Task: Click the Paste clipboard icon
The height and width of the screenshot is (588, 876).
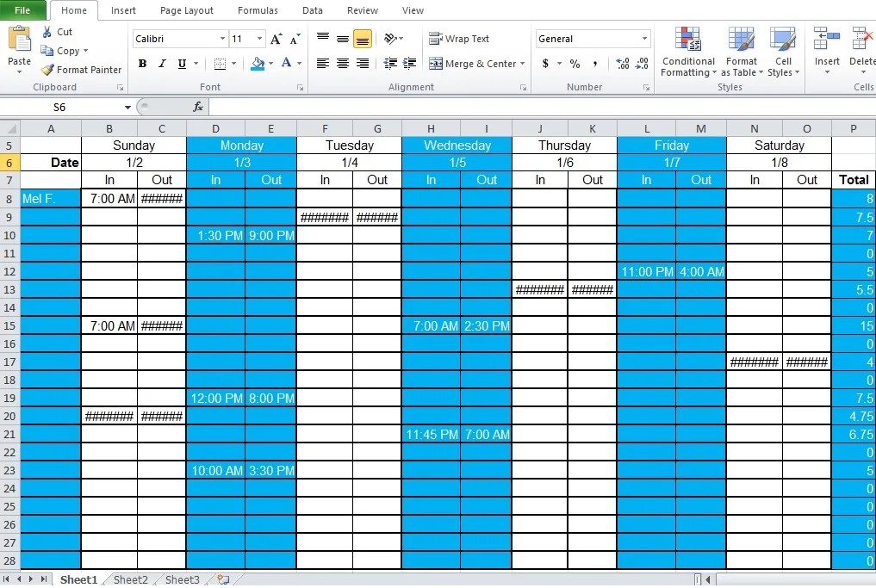Action: [x=20, y=40]
